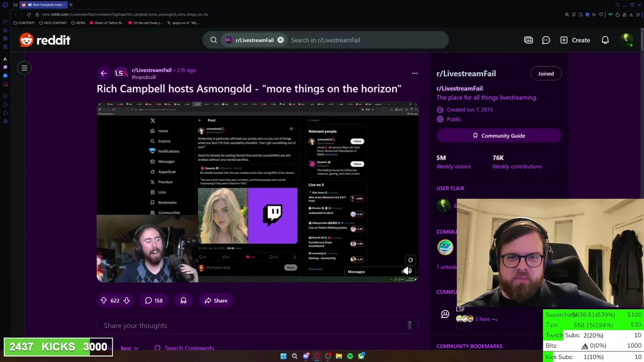Downvote the Rich Campbell post

[x=127, y=301]
